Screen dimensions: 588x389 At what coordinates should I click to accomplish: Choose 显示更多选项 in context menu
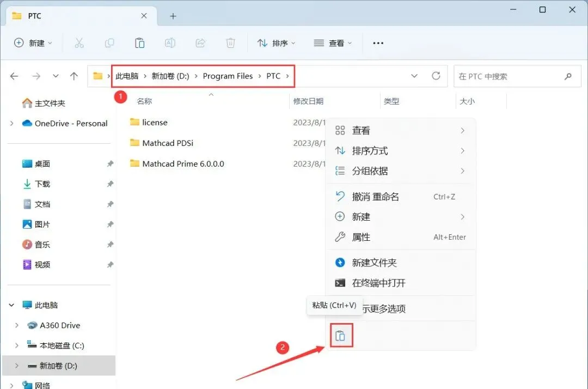[x=401, y=309]
